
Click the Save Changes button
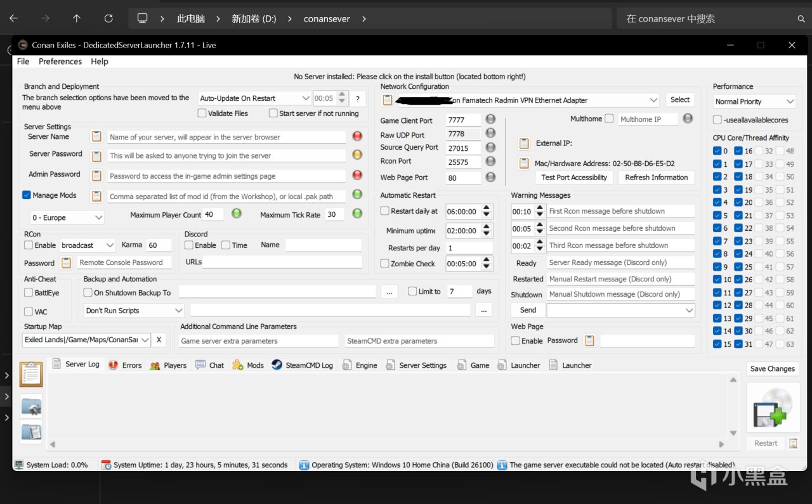coord(772,369)
